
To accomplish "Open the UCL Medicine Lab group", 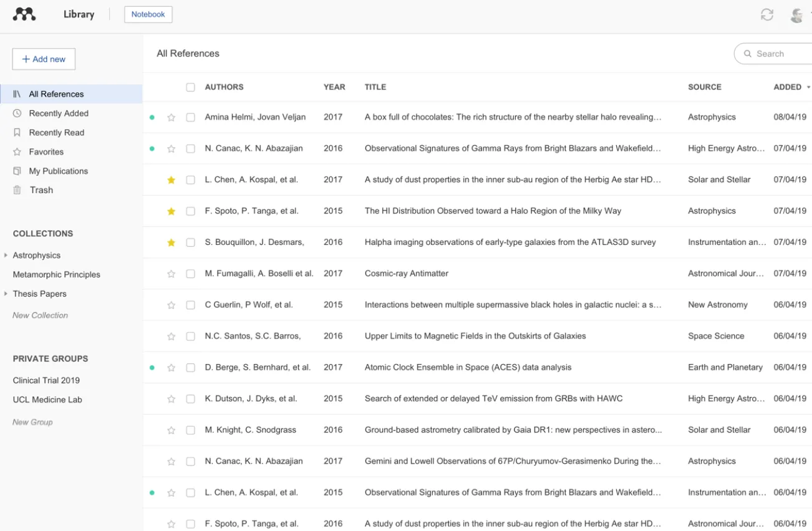I will 47,399.
